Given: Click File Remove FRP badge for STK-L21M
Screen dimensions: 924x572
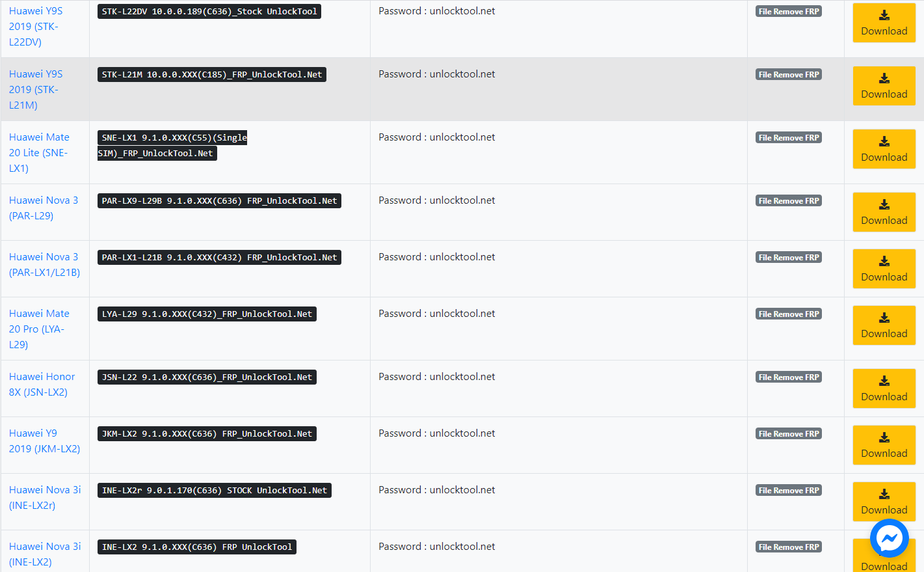Looking at the screenshot, I should tap(789, 75).
